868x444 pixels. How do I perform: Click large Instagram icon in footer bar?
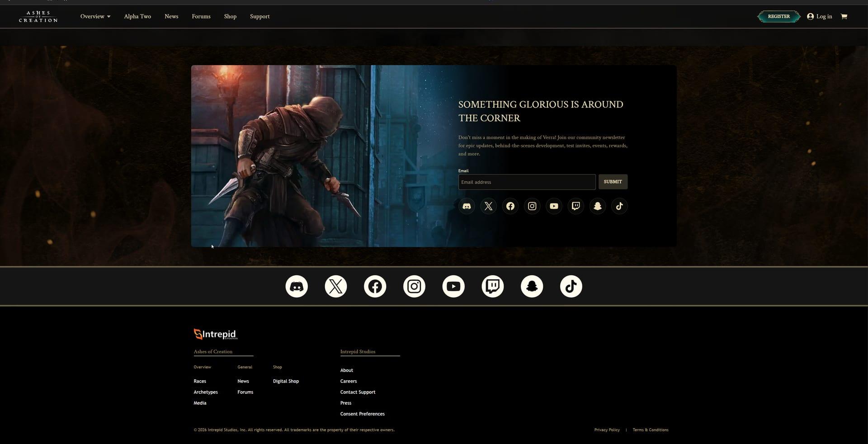[x=414, y=286]
